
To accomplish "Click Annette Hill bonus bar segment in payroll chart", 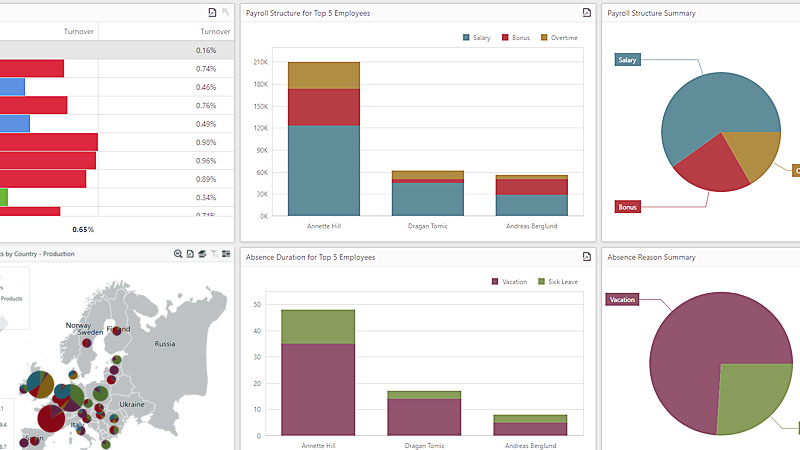I will [x=324, y=107].
